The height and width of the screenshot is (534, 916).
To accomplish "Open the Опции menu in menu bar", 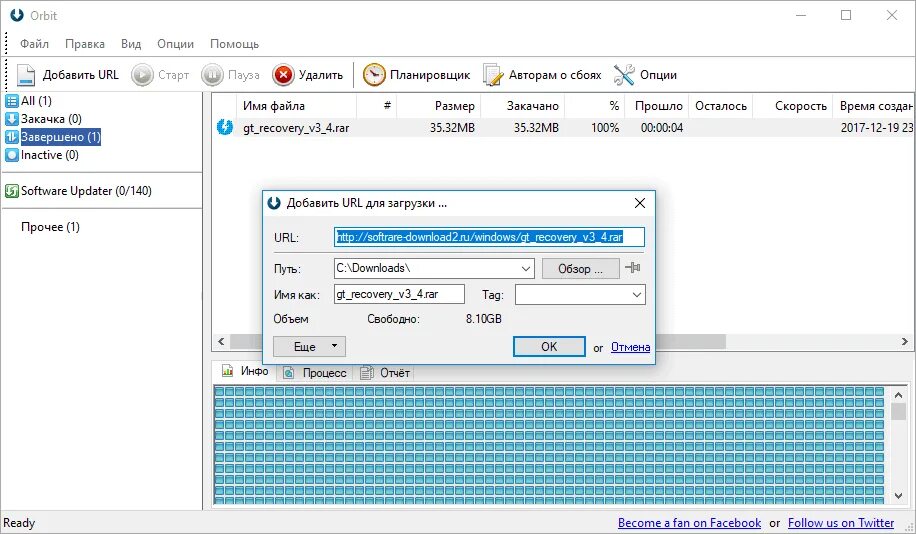I will (175, 44).
